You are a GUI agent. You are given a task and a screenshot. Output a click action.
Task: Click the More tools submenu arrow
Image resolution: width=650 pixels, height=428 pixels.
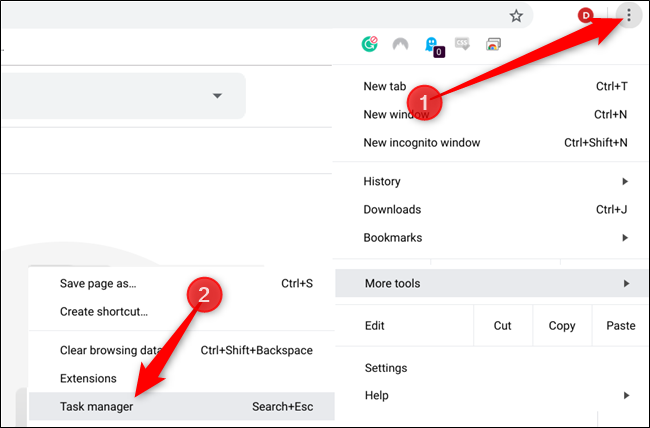coord(626,283)
